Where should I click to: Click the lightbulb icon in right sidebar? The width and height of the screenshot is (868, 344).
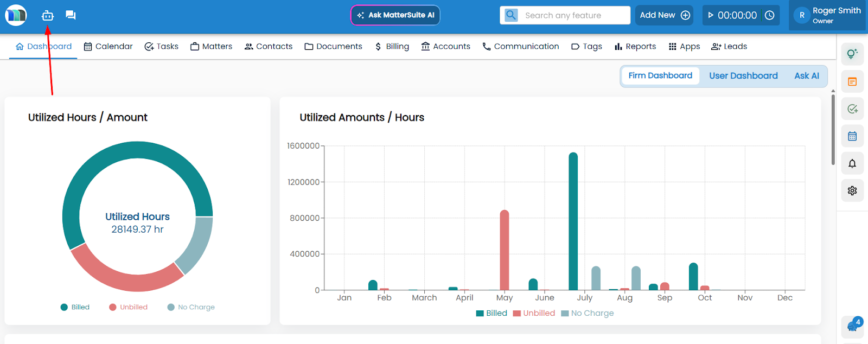pos(852,54)
